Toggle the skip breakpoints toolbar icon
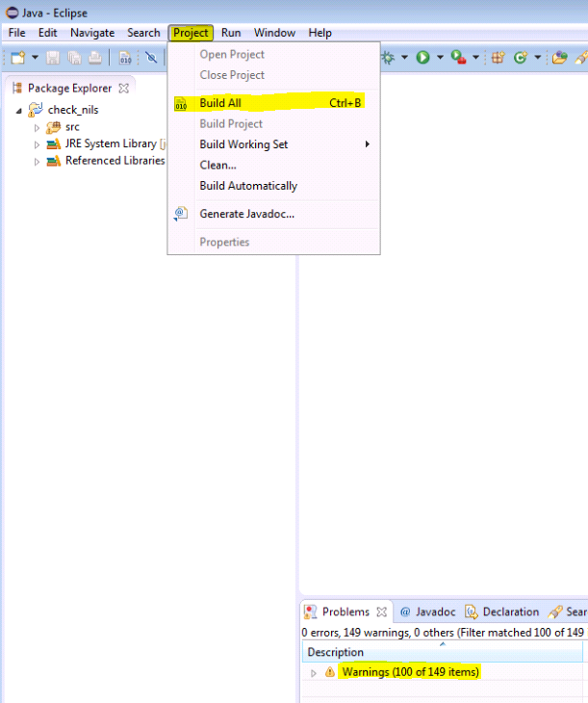The width and height of the screenshot is (588, 703). coord(151,58)
